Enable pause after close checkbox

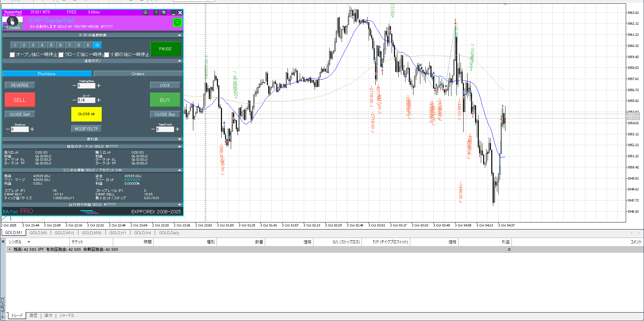[x=61, y=55]
